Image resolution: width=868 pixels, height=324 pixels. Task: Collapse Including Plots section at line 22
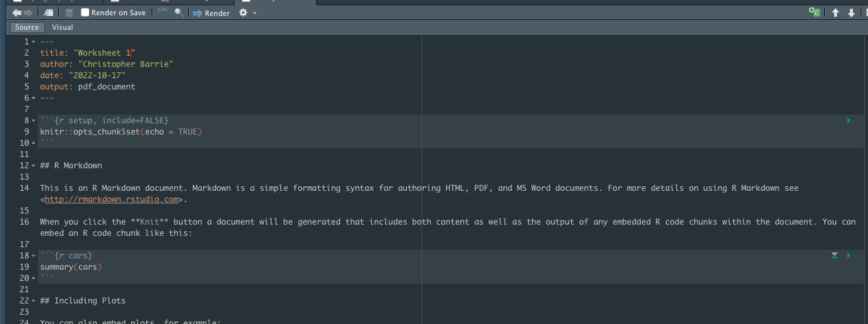click(33, 301)
